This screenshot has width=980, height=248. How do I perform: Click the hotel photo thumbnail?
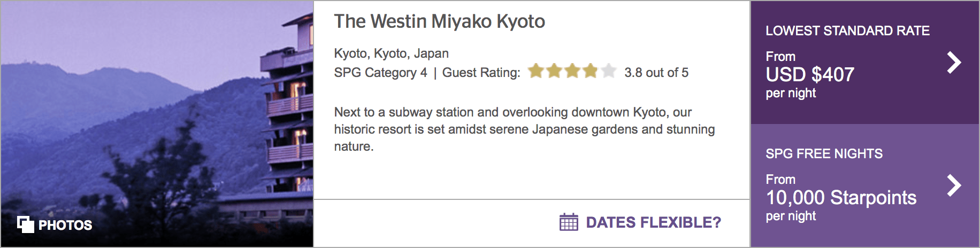(x=157, y=124)
